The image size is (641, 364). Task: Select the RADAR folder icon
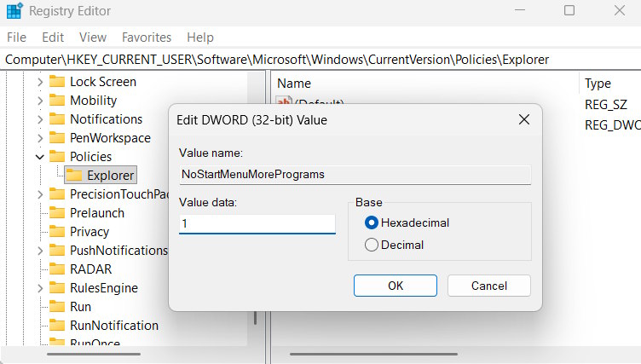pyautogui.click(x=57, y=269)
